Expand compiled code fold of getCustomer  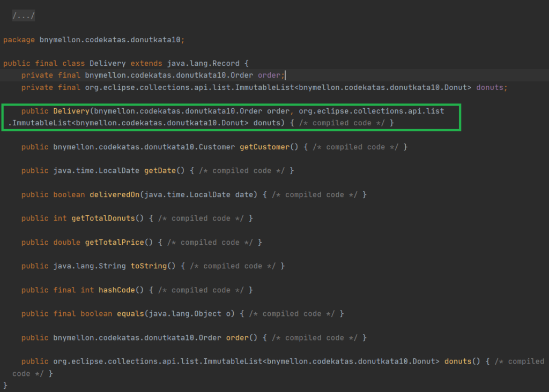[x=355, y=147]
